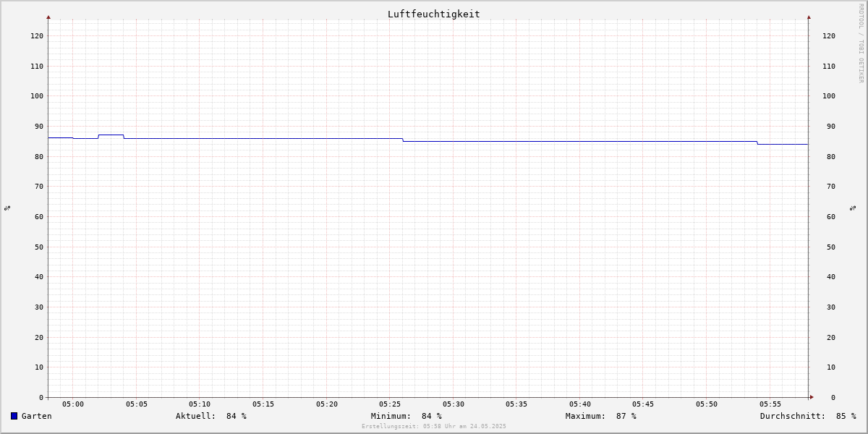
Task: Click the 05:40 time axis label
Action: click(x=580, y=404)
